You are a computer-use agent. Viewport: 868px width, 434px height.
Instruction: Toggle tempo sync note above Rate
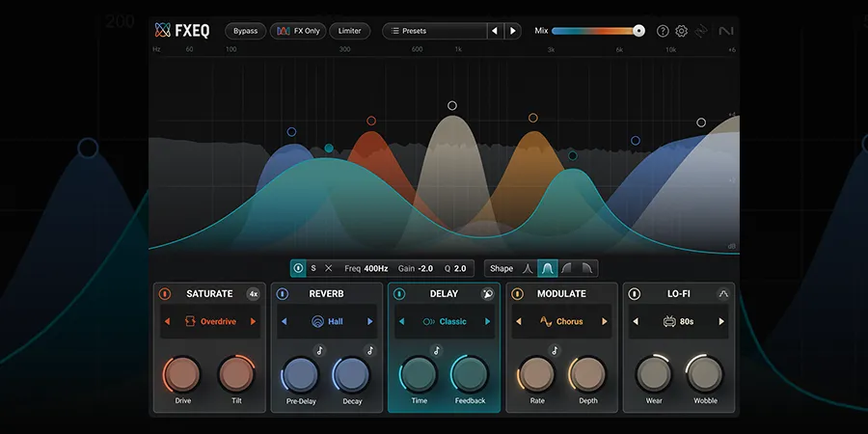[555, 350]
